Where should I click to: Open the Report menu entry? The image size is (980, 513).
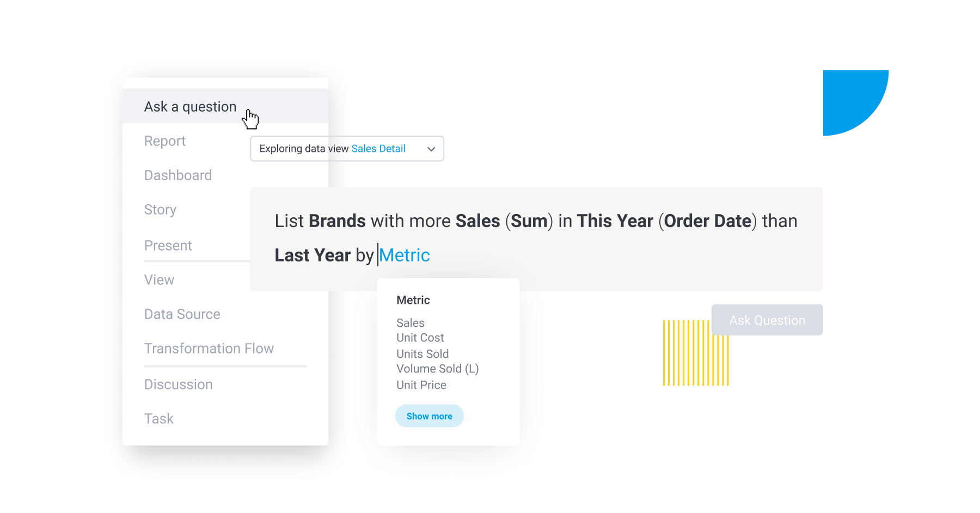tap(165, 141)
